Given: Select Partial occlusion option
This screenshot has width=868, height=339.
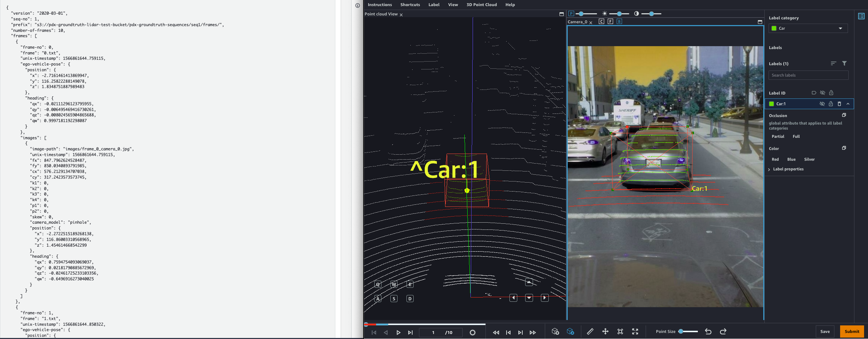Looking at the screenshot, I should click(778, 136).
